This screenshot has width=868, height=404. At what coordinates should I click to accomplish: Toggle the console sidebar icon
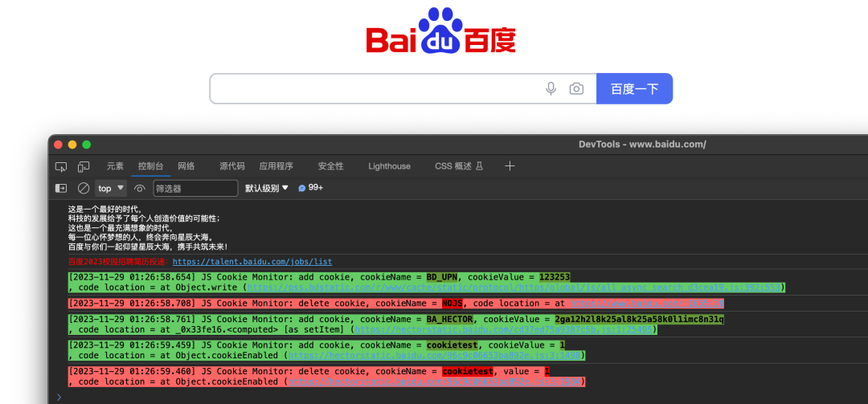click(x=61, y=188)
